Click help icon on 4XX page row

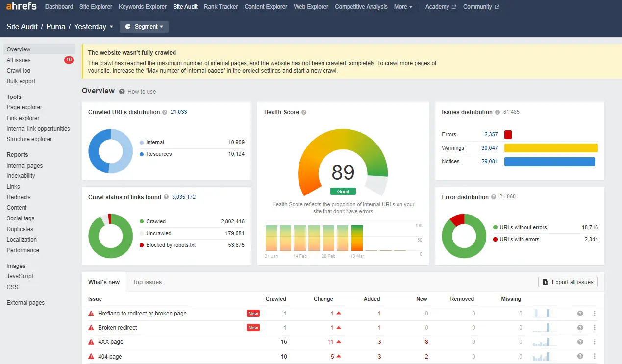click(x=580, y=342)
